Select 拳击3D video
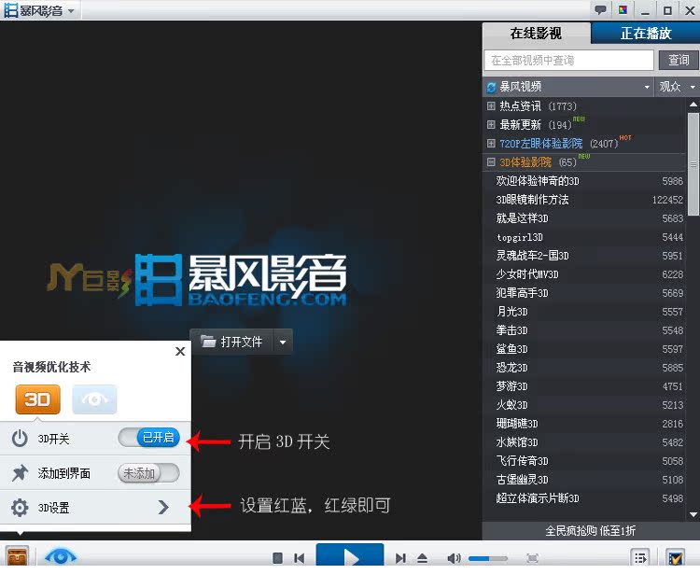The width and height of the screenshot is (700, 588). pyautogui.click(x=584, y=330)
